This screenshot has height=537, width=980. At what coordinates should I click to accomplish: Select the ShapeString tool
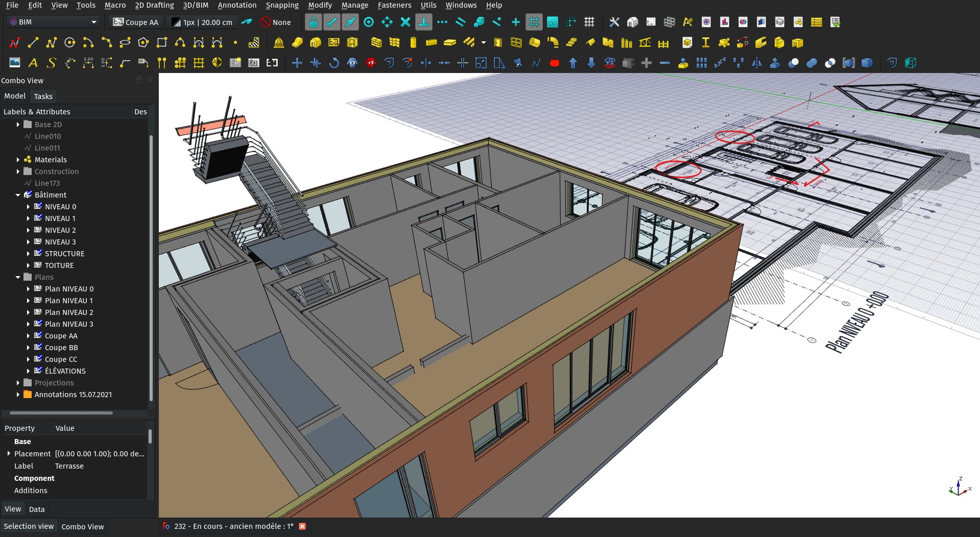[51, 63]
